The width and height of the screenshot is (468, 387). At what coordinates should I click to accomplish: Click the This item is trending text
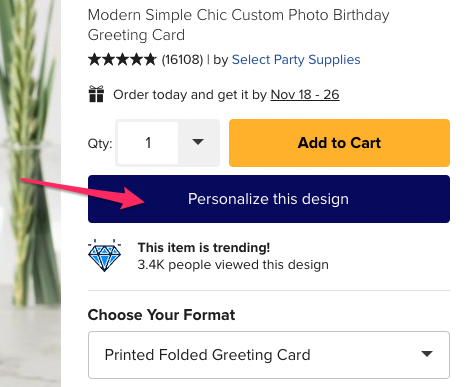click(204, 248)
